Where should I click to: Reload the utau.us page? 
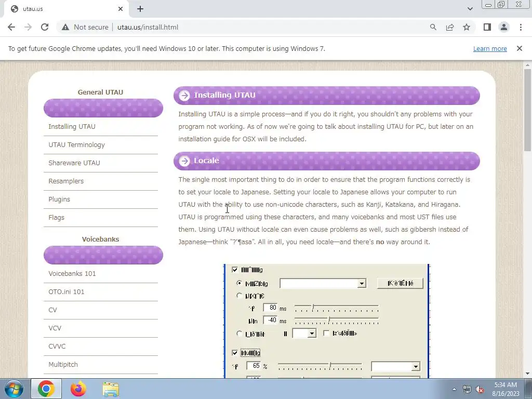[45, 27]
